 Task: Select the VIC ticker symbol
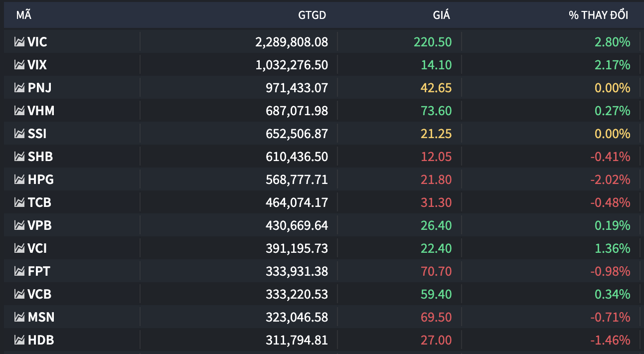click(37, 42)
